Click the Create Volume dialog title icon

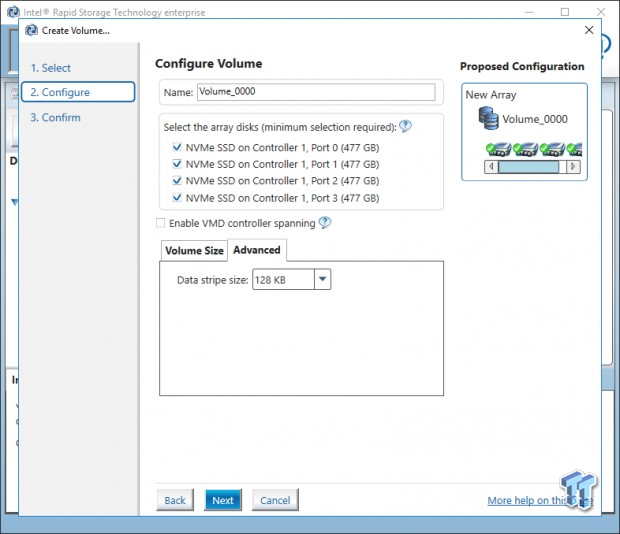point(31,30)
